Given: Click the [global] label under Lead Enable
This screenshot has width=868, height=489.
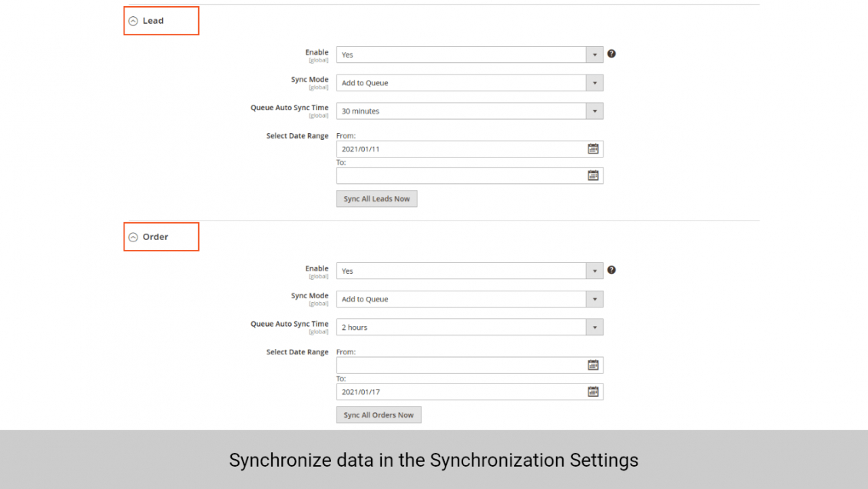Looking at the screenshot, I should tap(320, 59).
